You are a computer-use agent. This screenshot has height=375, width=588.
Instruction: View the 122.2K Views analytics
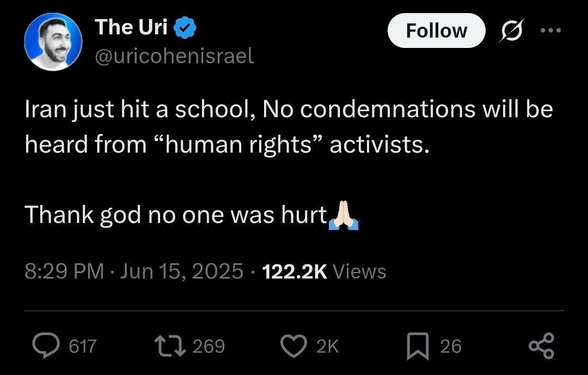324,271
